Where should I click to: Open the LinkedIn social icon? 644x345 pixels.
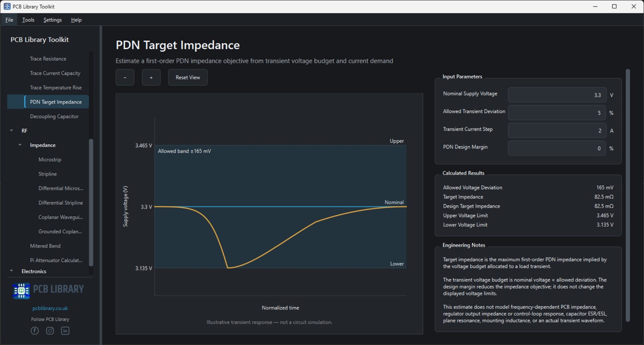[x=65, y=331]
